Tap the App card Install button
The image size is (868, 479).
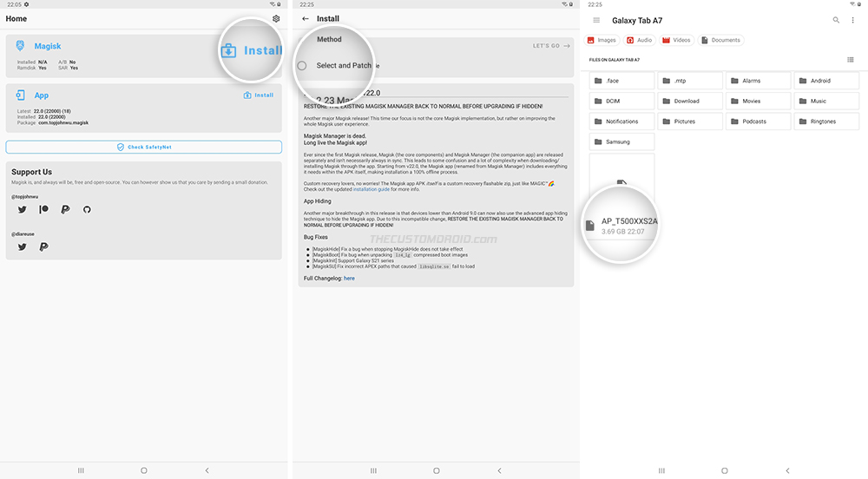coord(259,95)
